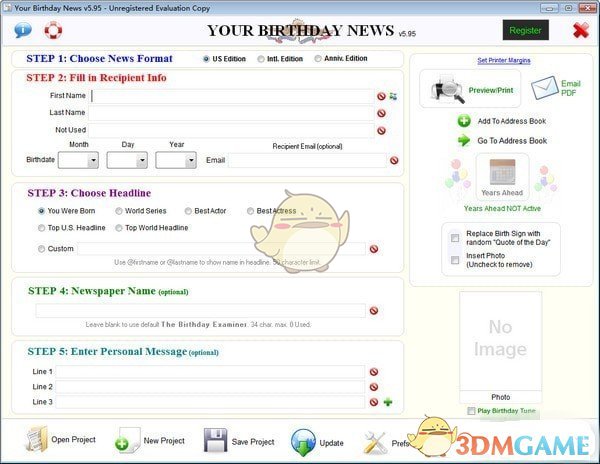Enable Replace Birth Sign with random quote
The image size is (600, 464).
coord(455,238)
